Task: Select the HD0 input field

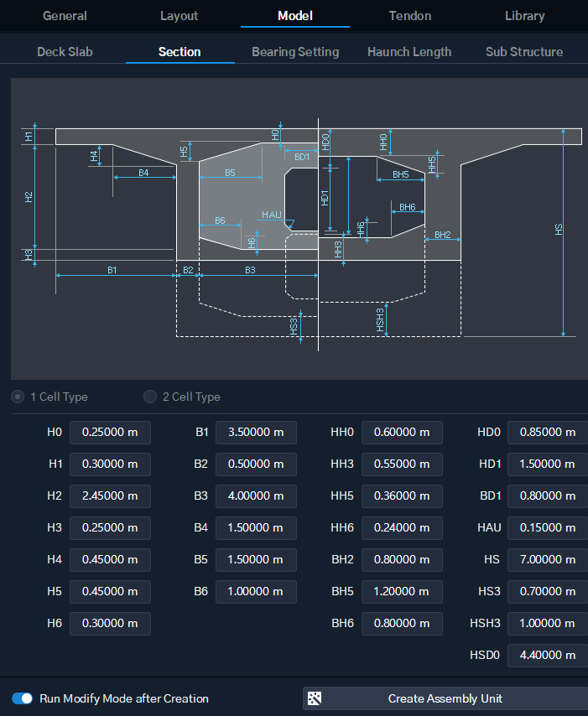Action: 548,433
